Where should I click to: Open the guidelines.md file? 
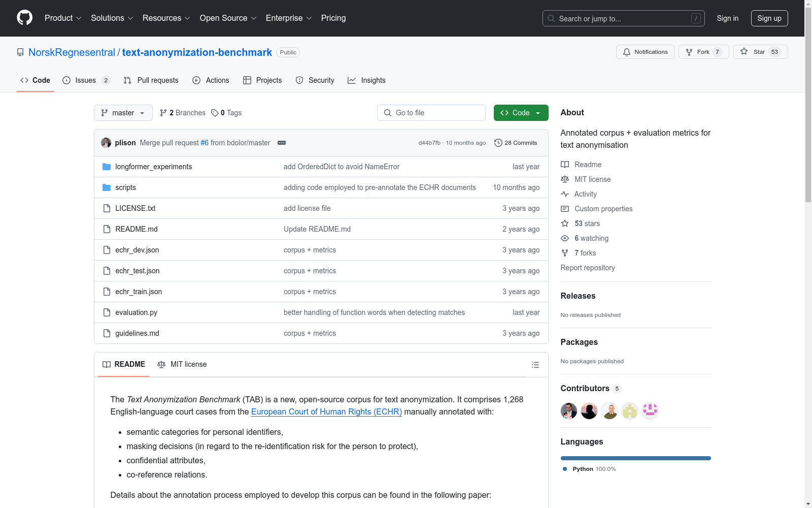pos(138,333)
